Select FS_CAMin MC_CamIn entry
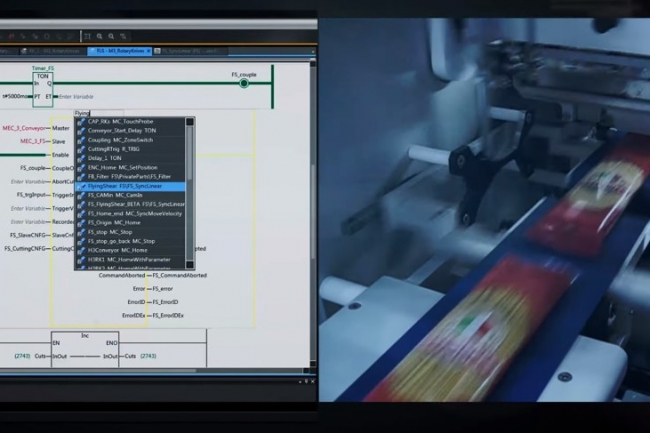Viewport: 650px width, 433px height. (x=130, y=195)
